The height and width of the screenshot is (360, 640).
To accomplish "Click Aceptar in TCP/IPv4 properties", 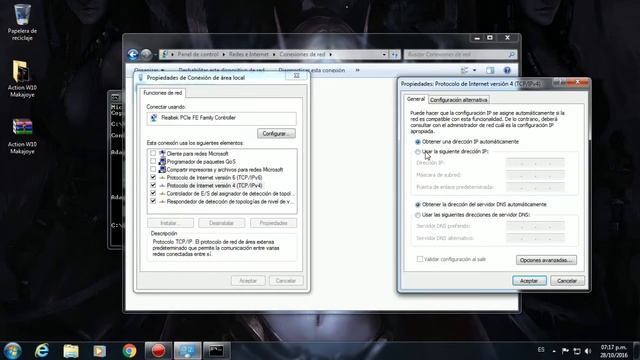I will 529,281.
